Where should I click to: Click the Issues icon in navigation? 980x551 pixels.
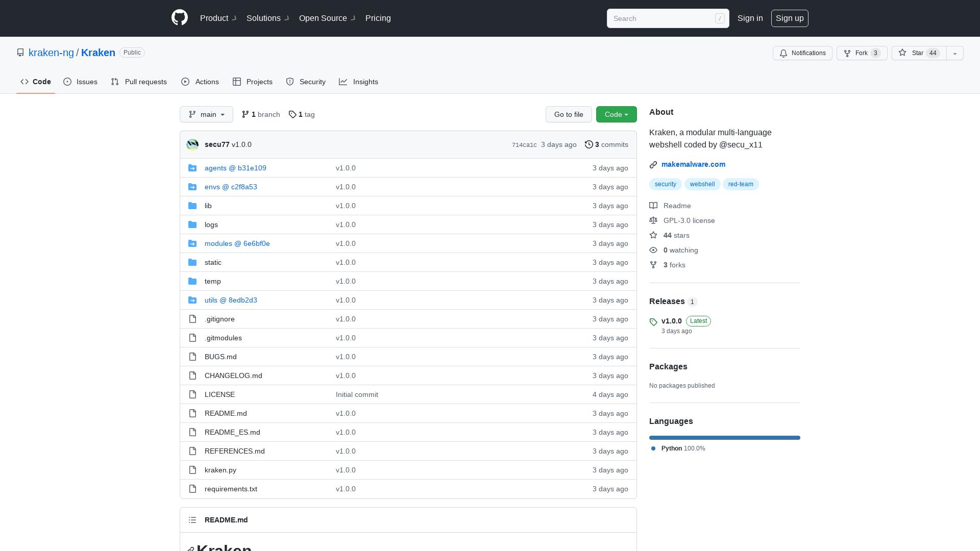click(67, 82)
